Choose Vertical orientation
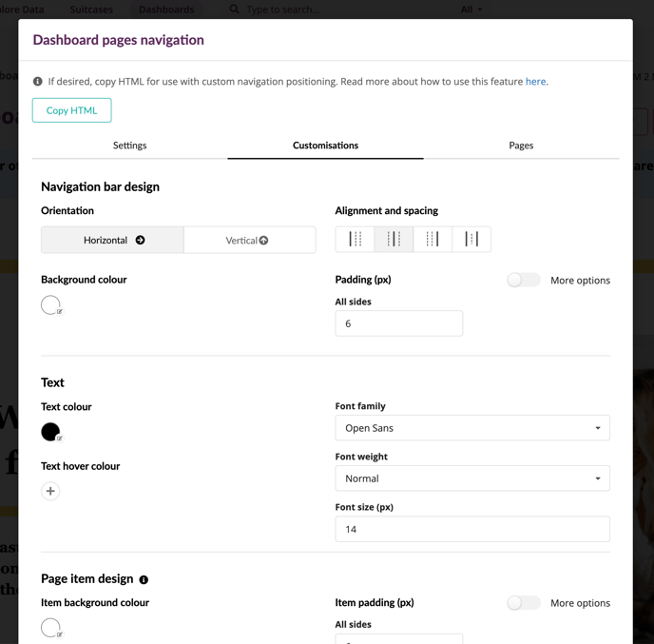Screen dimensions: 654x644 (x=249, y=240)
